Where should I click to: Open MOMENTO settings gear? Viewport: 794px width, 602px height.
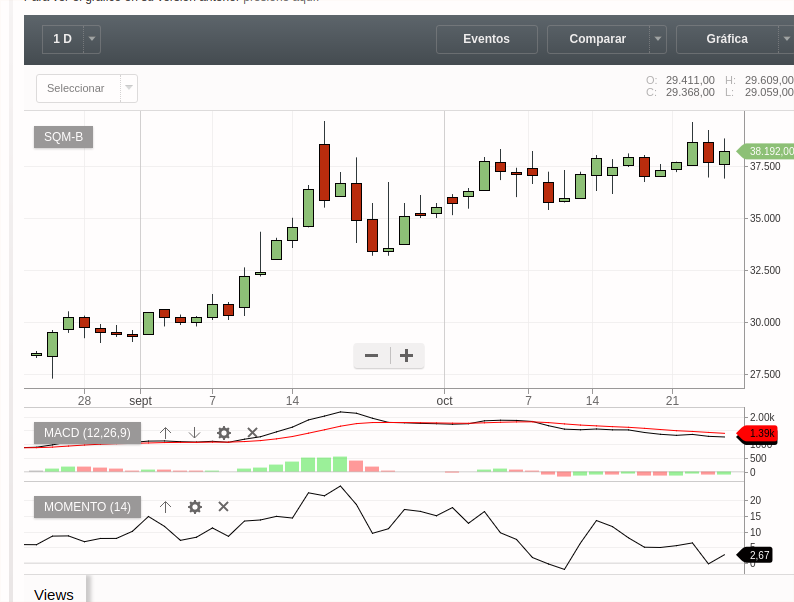pyautogui.click(x=195, y=507)
